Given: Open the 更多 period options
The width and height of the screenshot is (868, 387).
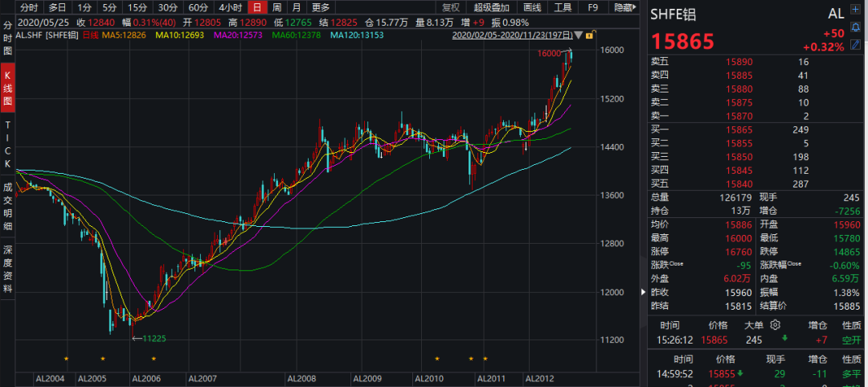Looking at the screenshot, I should [x=321, y=7].
